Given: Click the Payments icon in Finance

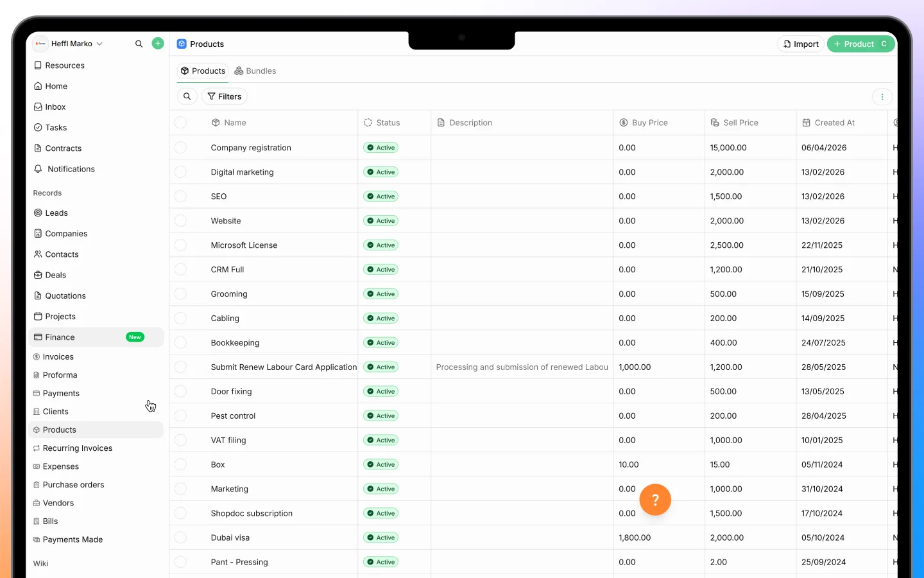Looking at the screenshot, I should (x=37, y=394).
